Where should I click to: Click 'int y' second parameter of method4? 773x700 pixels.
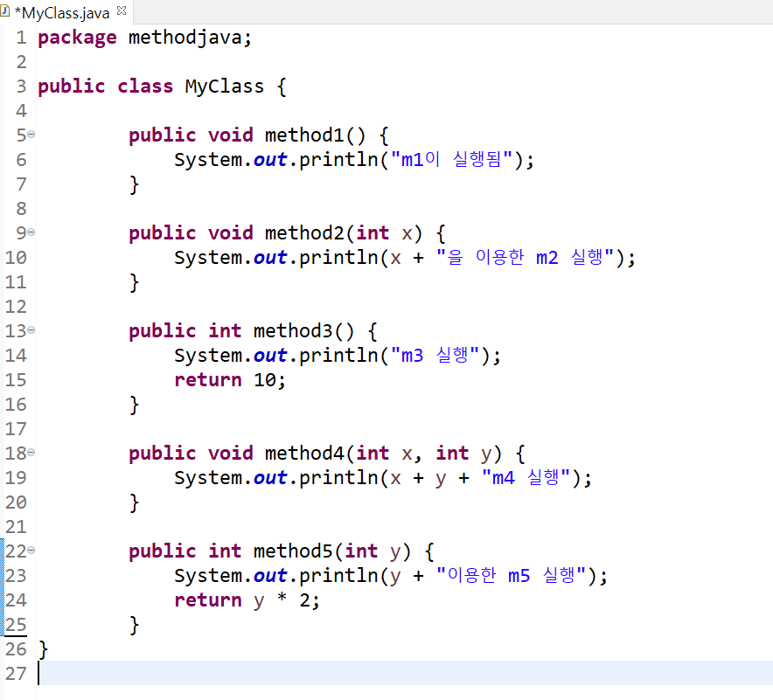pos(463,454)
